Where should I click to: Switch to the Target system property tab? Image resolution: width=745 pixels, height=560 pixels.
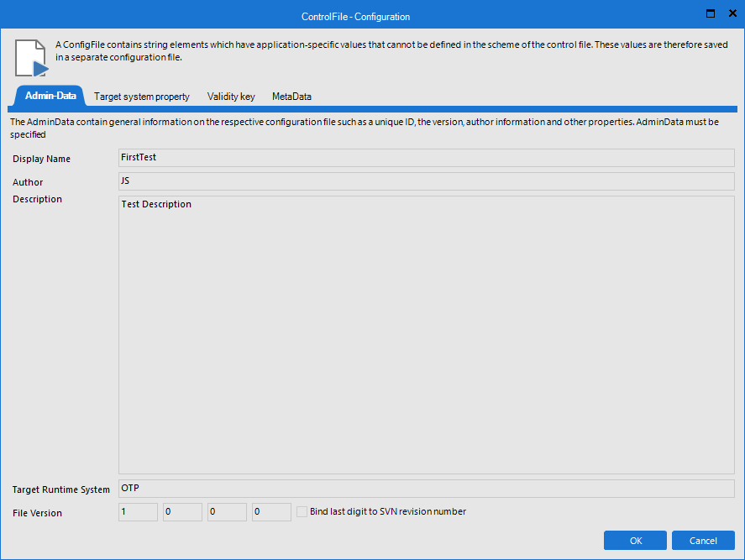point(141,97)
